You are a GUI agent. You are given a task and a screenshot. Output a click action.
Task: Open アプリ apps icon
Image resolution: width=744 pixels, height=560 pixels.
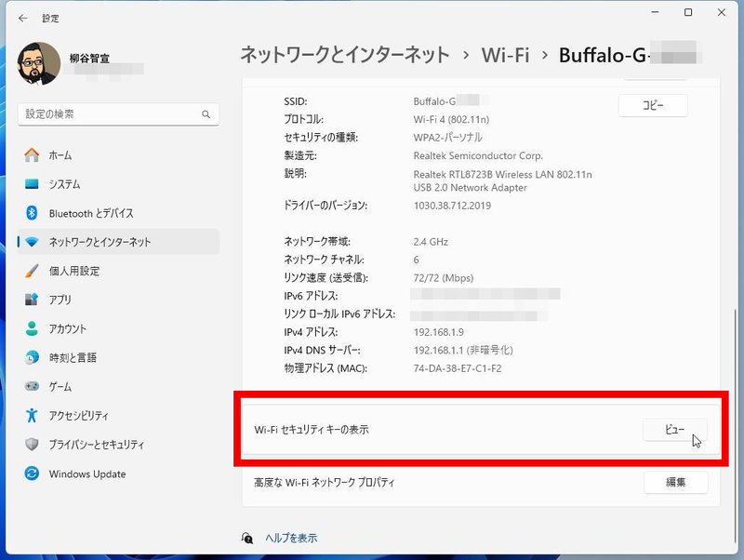32,300
